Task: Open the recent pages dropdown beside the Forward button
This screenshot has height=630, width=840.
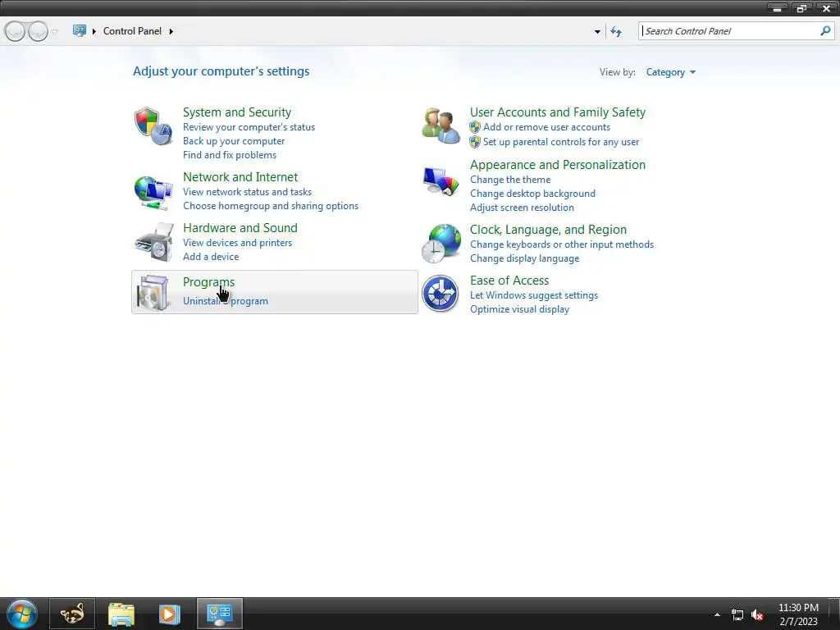Action: point(55,32)
